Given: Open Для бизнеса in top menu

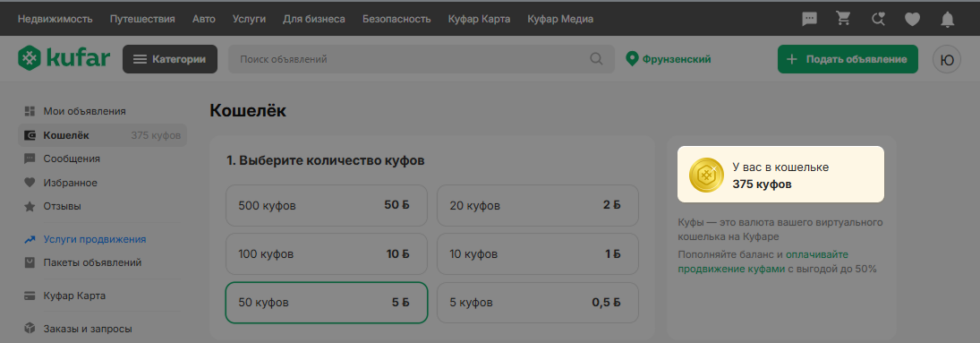Looking at the screenshot, I should (x=314, y=19).
